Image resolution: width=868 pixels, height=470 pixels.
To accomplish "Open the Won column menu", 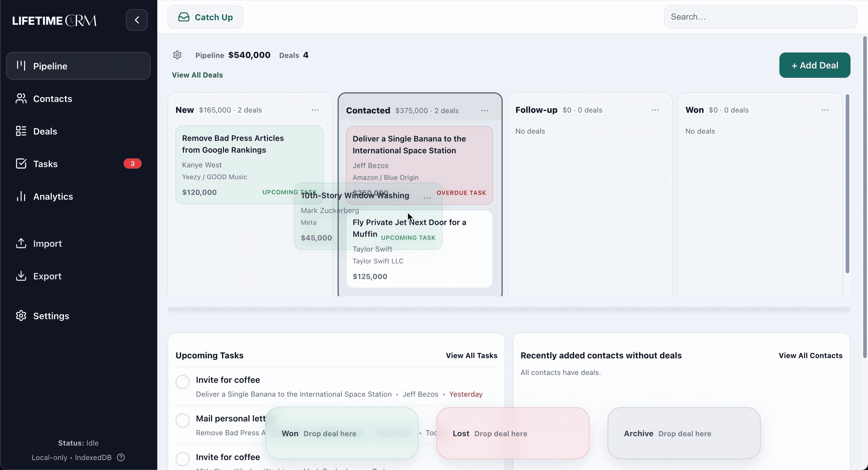I will pyautogui.click(x=826, y=110).
